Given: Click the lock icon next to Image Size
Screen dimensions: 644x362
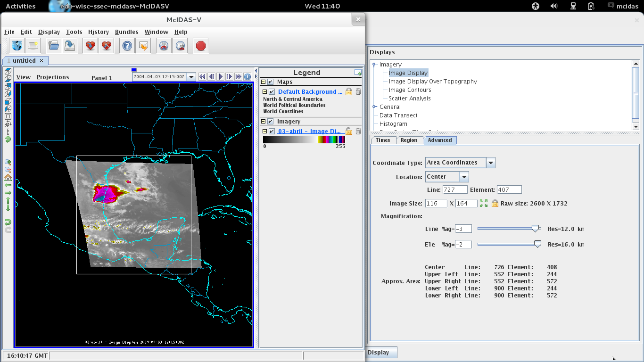Looking at the screenshot, I should [495, 203].
